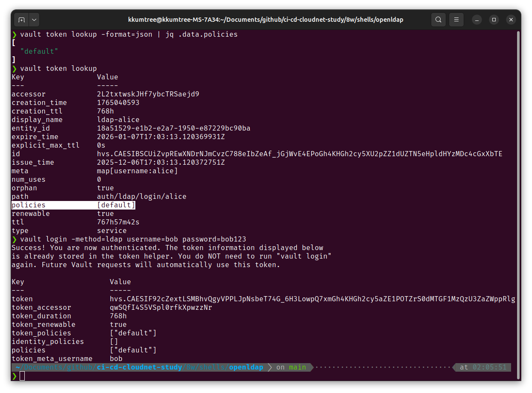Click the entity_id value 18a51529-e1b2-e2a7-1950-e87229bc90ba
The width and height of the screenshot is (532, 393).
(174, 128)
